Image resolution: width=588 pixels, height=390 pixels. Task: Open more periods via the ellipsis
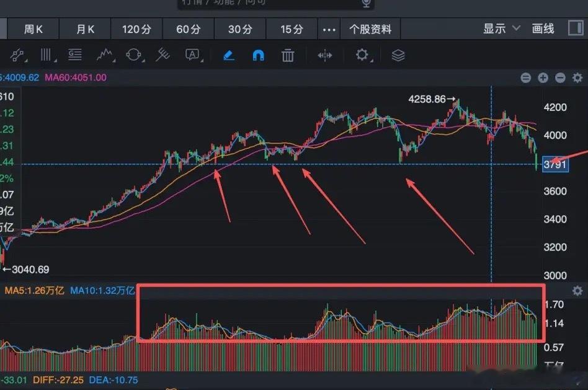[x=329, y=29]
